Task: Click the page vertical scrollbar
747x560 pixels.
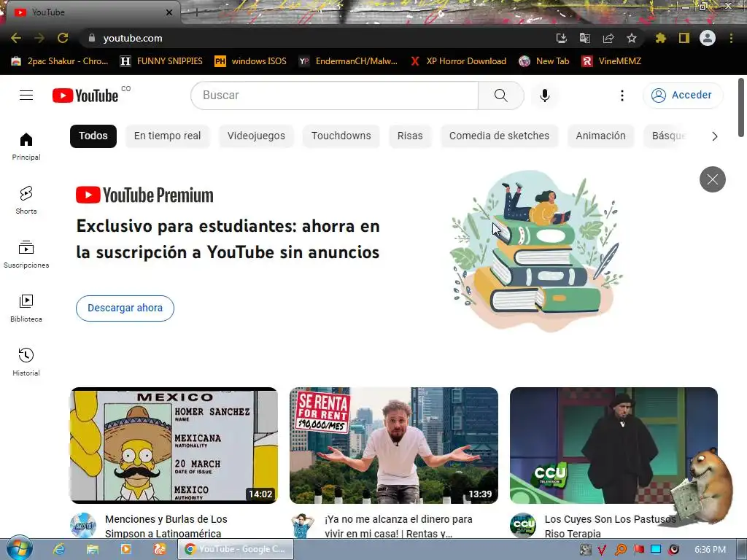Action: (x=741, y=107)
